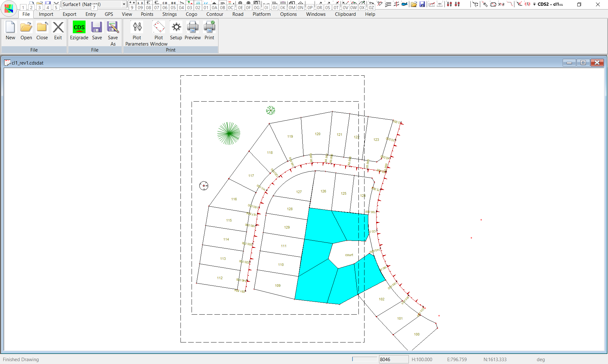Click the CDS application logo button

(9, 8)
